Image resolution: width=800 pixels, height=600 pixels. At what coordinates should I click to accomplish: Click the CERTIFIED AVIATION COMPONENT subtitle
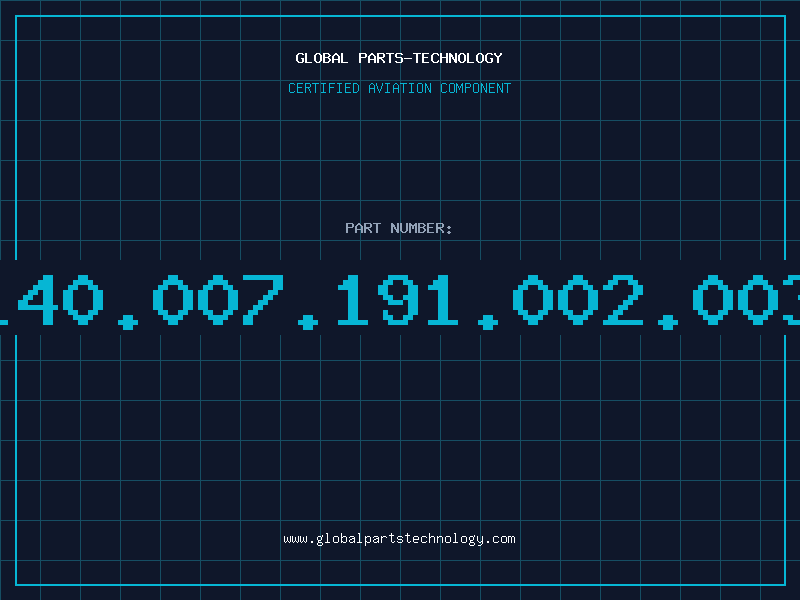[399, 88]
